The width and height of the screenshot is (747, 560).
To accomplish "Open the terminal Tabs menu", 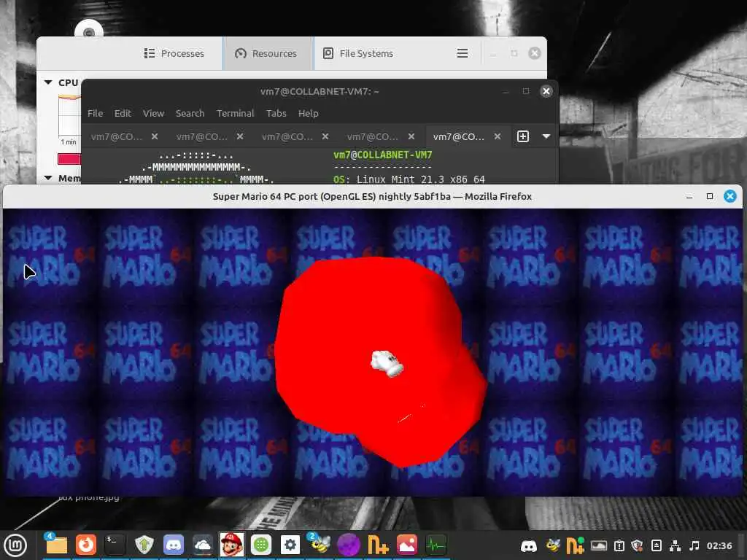I will [276, 113].
